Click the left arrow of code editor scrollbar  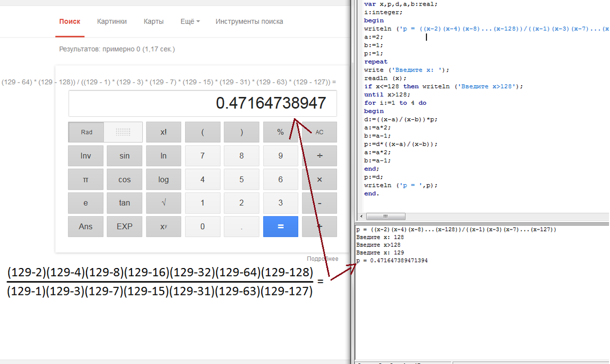(x=361, y=216)
